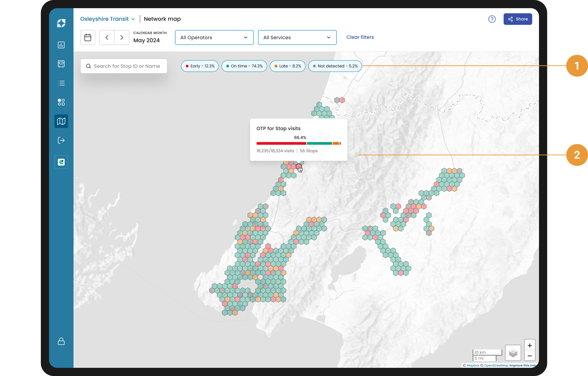Image resolution: width=588 pixels, height=376 pixels.
Task: Open the help question mark icon
Action: (x=492, y=19)
